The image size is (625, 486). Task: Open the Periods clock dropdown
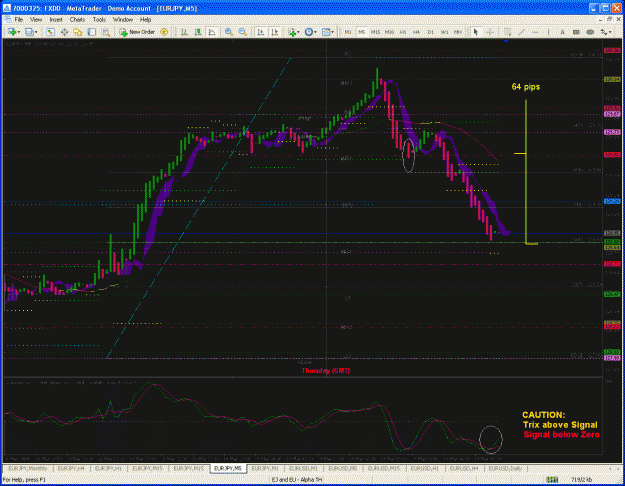[311, 32]
